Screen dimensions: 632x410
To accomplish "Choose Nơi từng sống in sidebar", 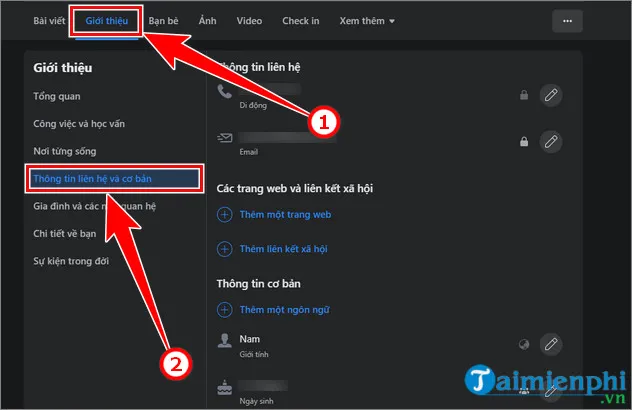I will (x=65, y=151).
